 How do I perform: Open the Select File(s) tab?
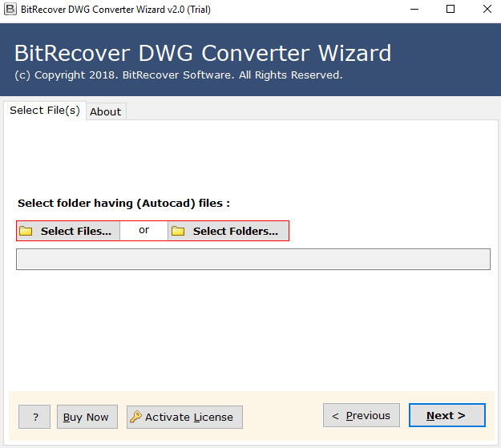click(x=45, y=111)
